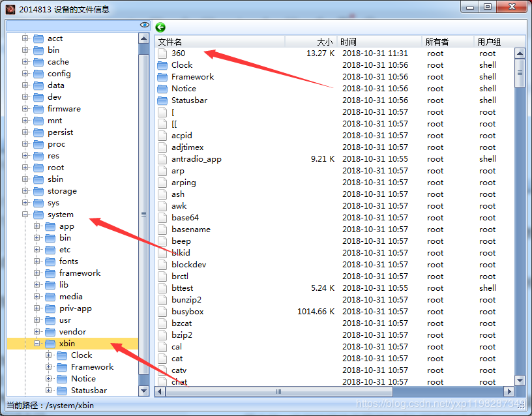
Task: Click the firmware folder icon in tree
Action: click(38, 109)
